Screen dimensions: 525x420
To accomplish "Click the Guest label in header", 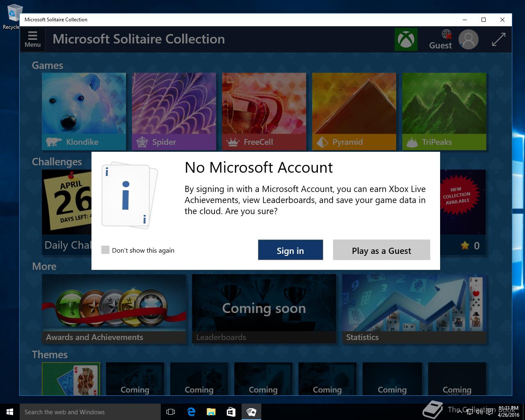I will pyautogui.click(x=441, y=45).
